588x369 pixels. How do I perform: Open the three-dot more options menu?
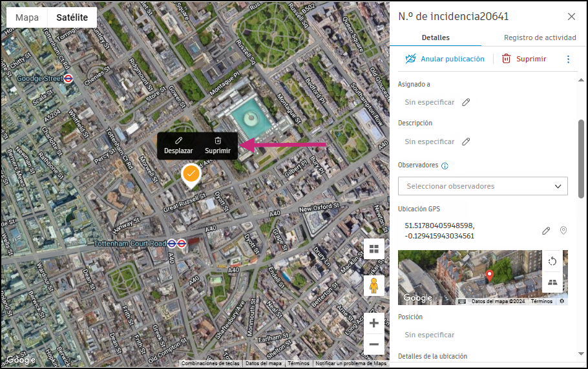coord(568,59)
